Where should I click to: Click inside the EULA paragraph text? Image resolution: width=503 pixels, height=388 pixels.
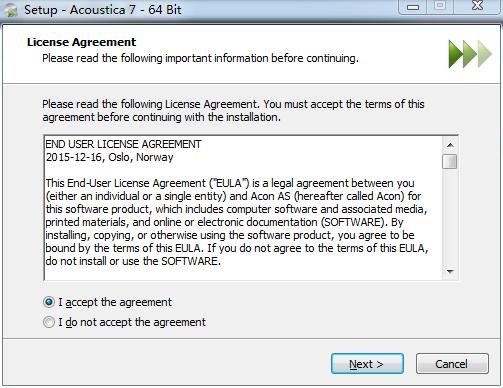pyautogui.click(x=236, y=222)
